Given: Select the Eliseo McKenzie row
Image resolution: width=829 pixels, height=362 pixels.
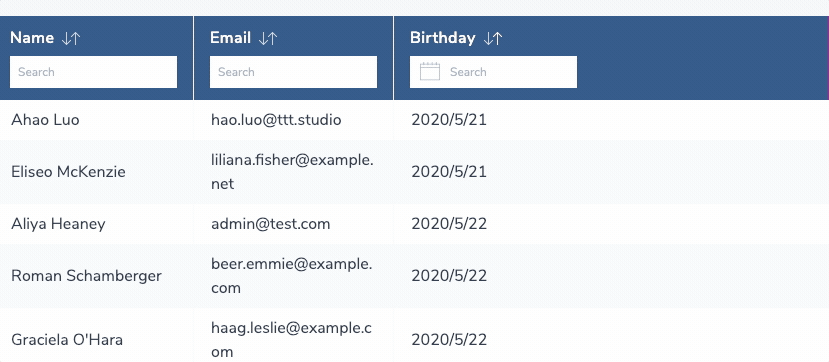Looking at the screenshot, I should tap(414, 172).
